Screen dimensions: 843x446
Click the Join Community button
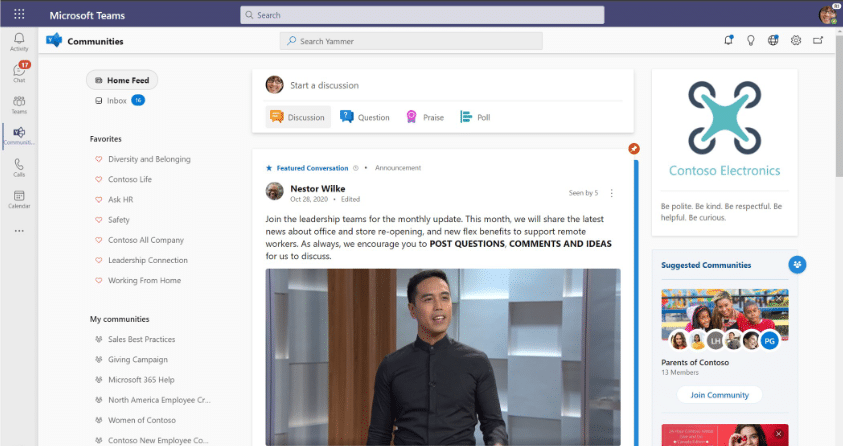[x=719, y=395]
